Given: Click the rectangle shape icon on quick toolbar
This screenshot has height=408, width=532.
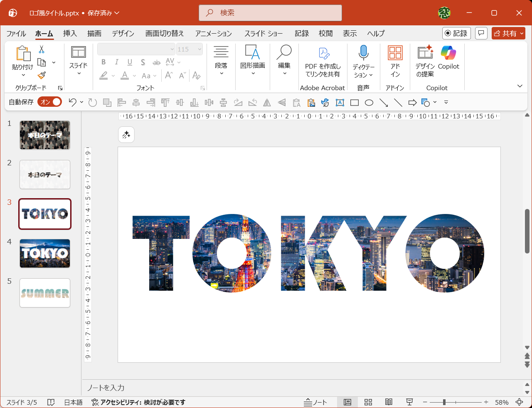Looking at the screenshot, I should [354, 102].
